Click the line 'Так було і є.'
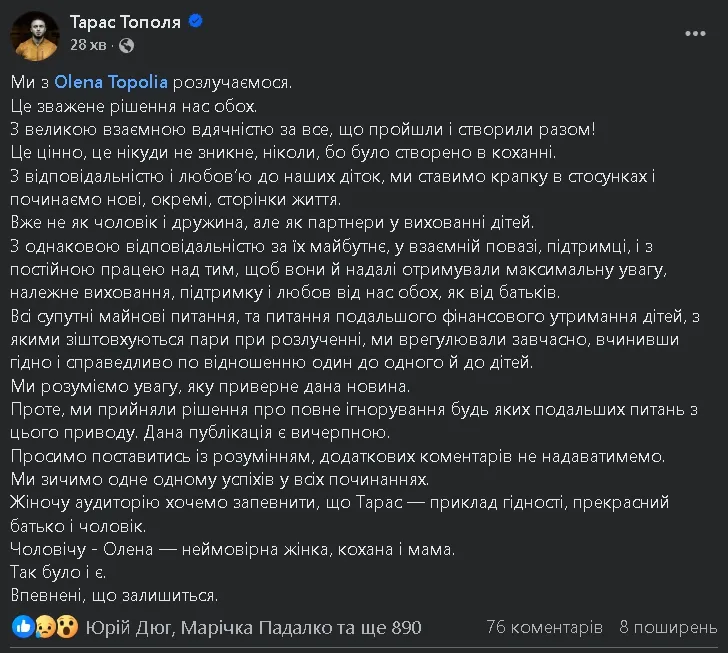This screenshot has width=728, height=653. pos(58,574)
